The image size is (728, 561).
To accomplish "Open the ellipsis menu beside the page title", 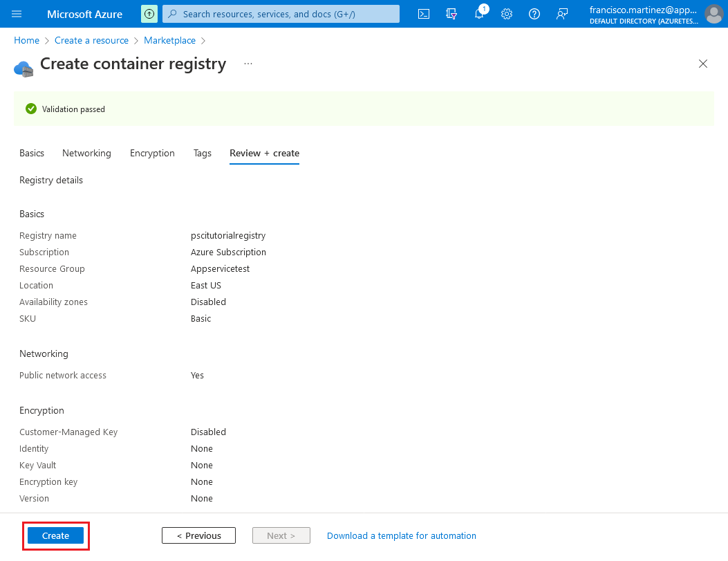I will coord(248,63).
